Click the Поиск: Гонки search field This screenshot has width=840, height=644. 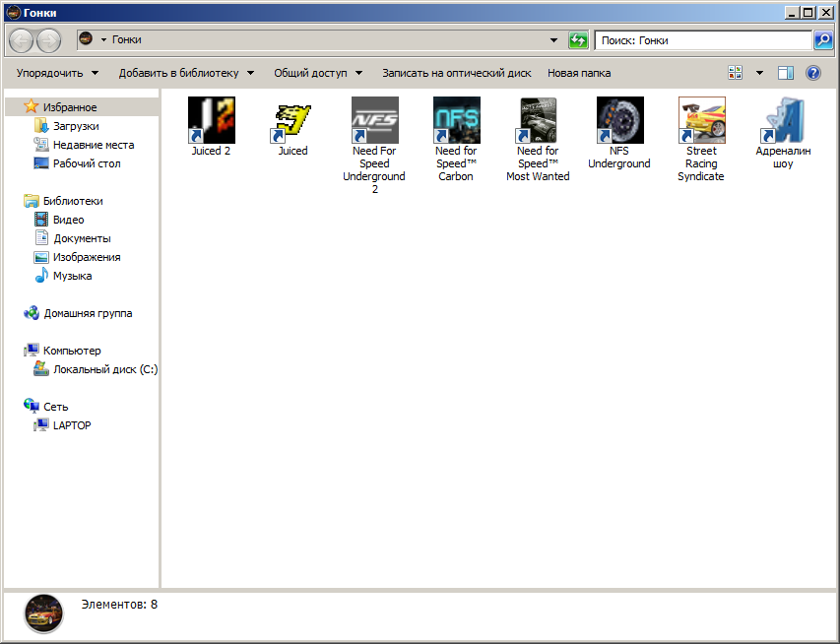pos(703,40)
